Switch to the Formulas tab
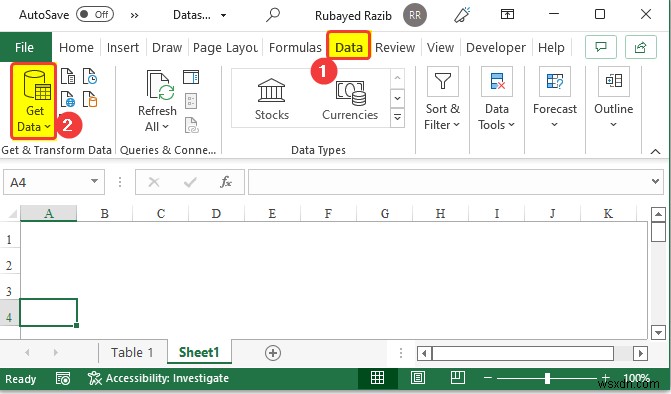 295,47
